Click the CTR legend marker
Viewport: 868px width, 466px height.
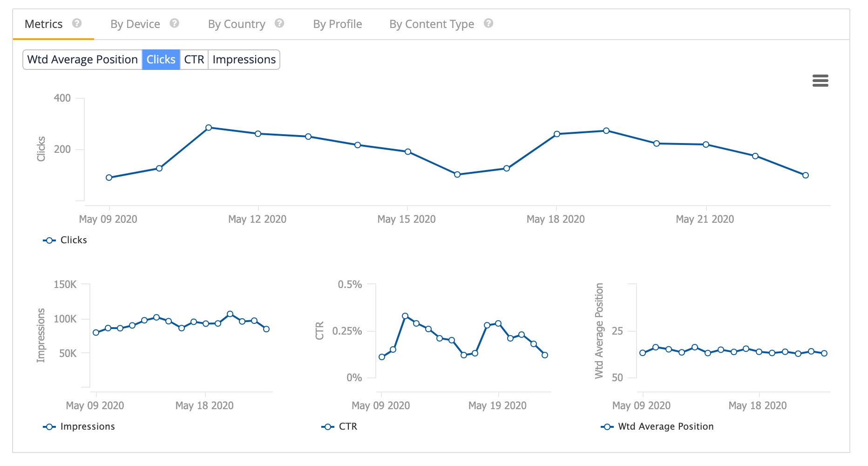coord(327,426)
